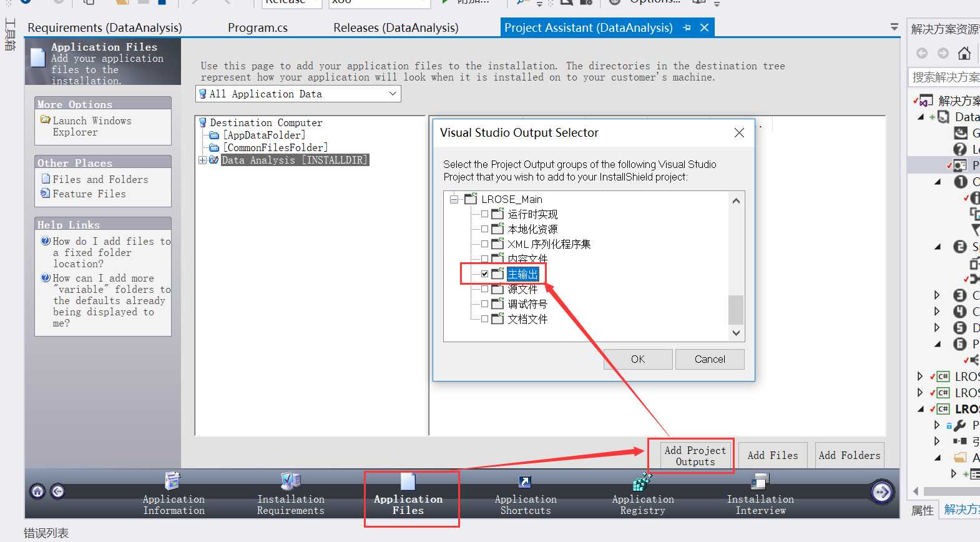Click Solution Explorer home icon
This screenshot has width=980, height=542.
pos(964,53)
